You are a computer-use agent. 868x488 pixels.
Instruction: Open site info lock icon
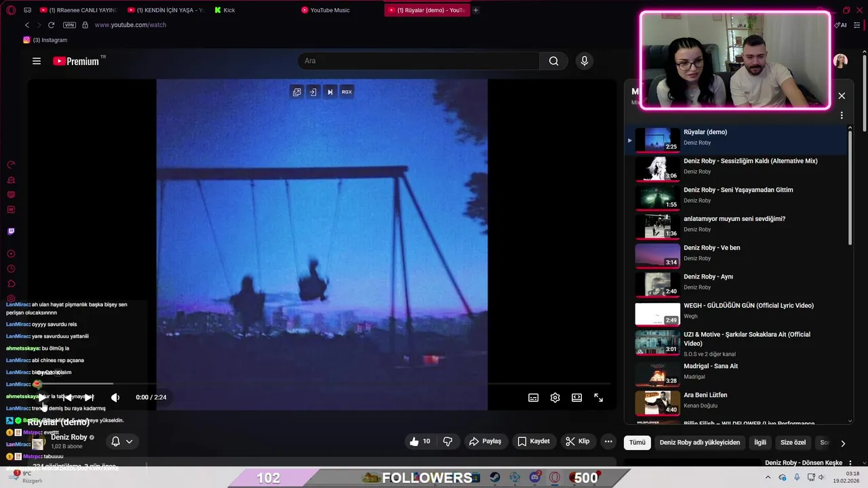coord(85,25)
